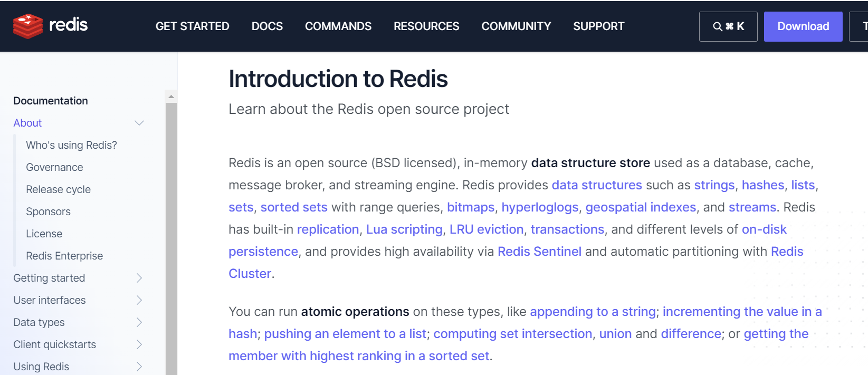Image resolution: width=868 pixels, height=375 pixels.
Task: Expand the Client quickstarts chevron
Action: click(x=139, y=344)
